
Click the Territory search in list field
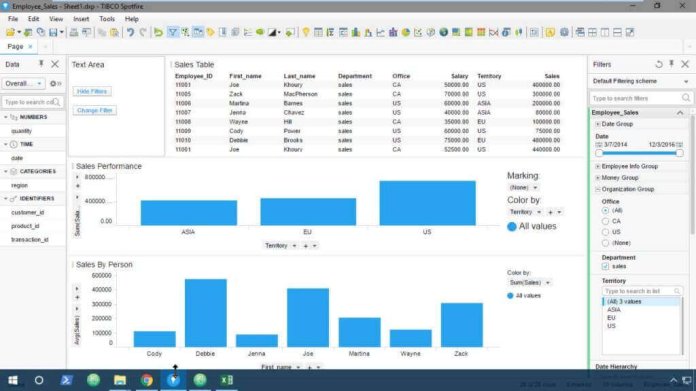pyautogui.click(x=642, y=291)
